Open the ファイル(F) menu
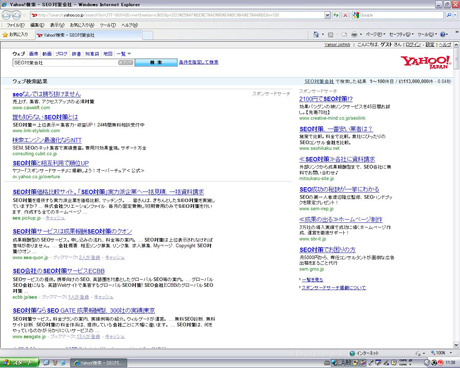The image size is (460, 368). (16, 25)
